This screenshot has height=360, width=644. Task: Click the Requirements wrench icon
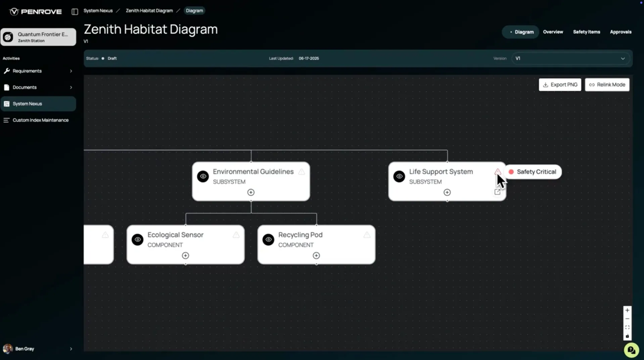click(6, 71)
